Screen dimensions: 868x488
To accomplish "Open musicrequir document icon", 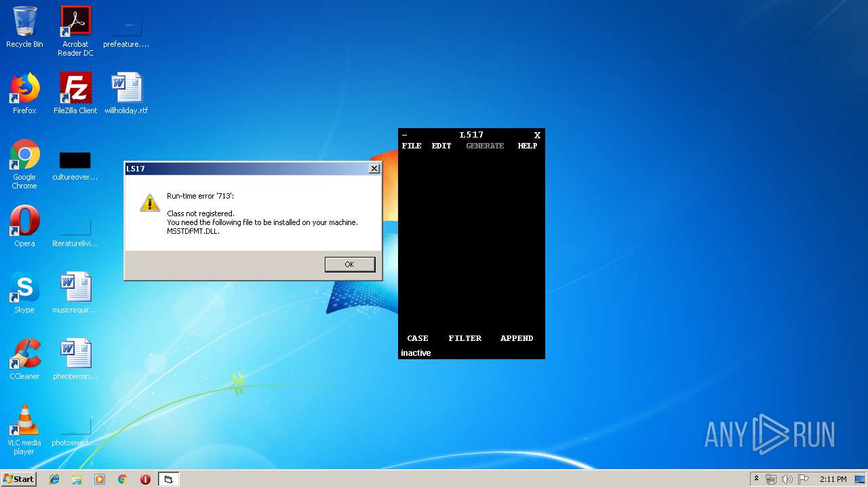I will coord(75,293).
